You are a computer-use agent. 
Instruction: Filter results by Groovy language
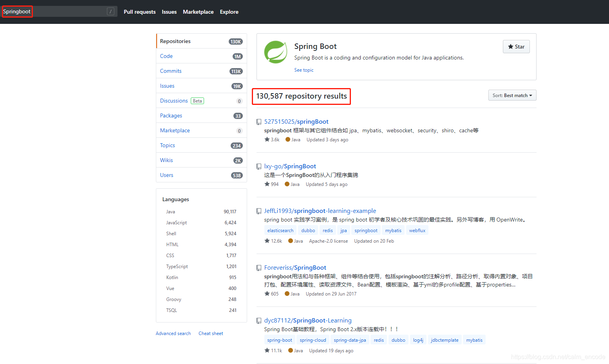[201, 299]
